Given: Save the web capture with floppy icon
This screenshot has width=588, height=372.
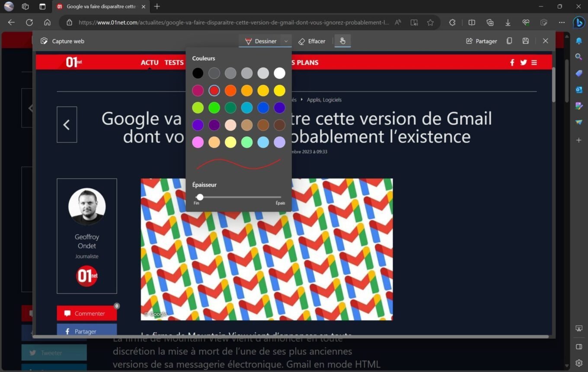Looking at the screenshot, I should [x=525, y=41].
